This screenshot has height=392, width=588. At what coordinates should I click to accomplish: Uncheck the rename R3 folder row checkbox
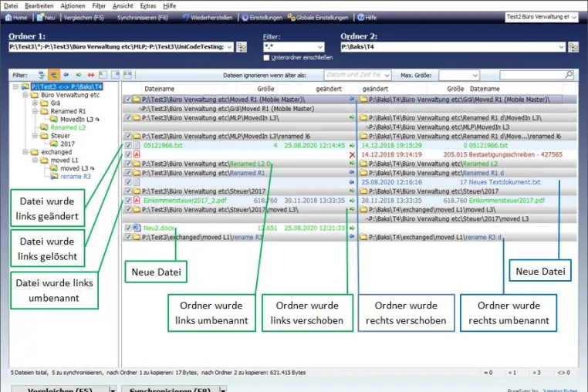pyautogui.click(x=128, y=237)
